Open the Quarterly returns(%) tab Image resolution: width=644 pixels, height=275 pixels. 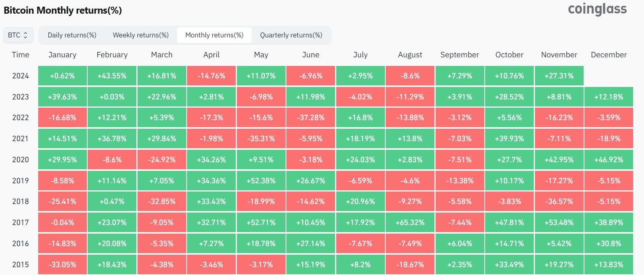[291, 35]
